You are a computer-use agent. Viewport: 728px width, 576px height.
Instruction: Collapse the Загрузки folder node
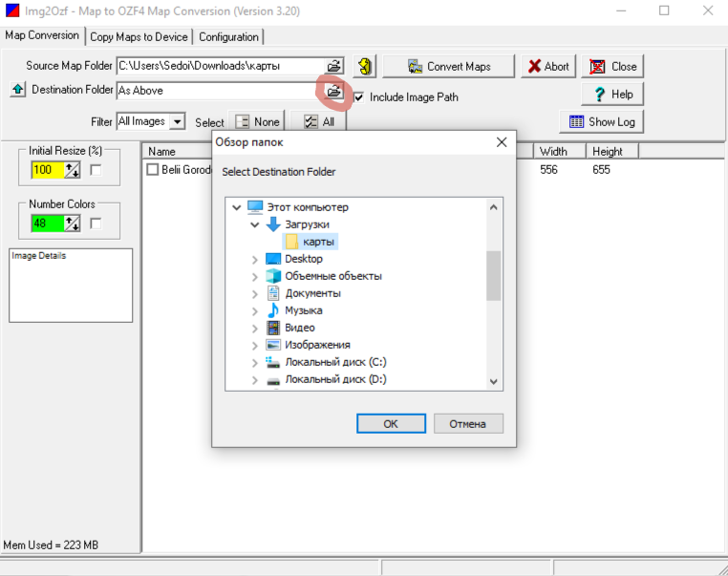(x=255, y=224)
